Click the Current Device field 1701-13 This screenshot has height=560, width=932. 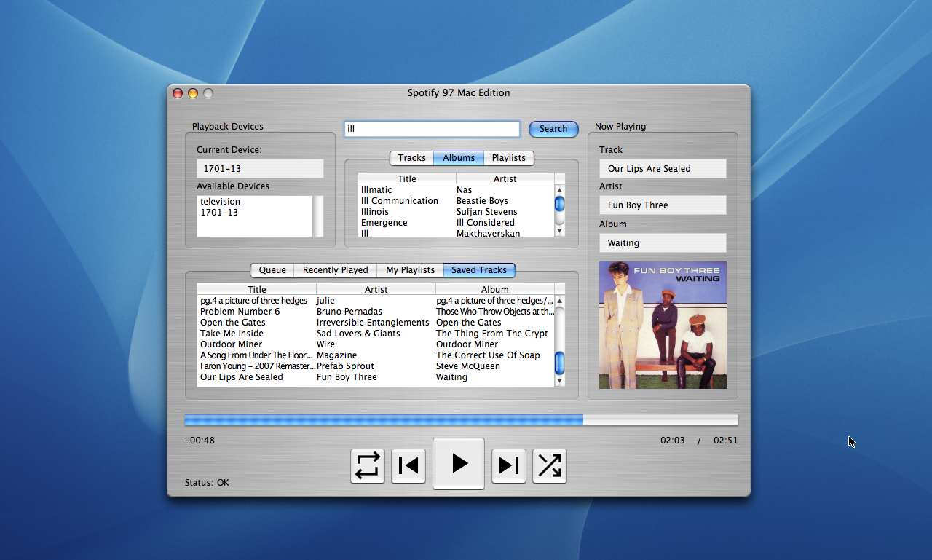tap(260, 169)
